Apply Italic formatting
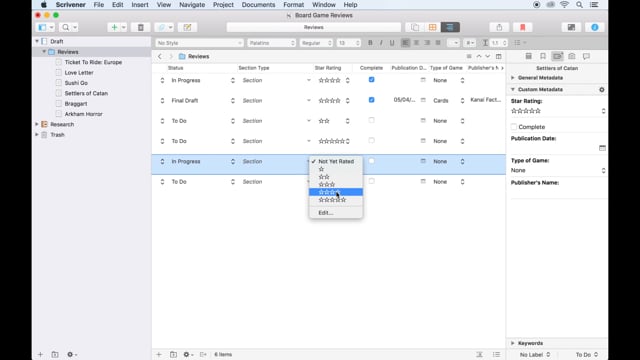640x360 pixels. pyautogui.click(x=381, y=43)
